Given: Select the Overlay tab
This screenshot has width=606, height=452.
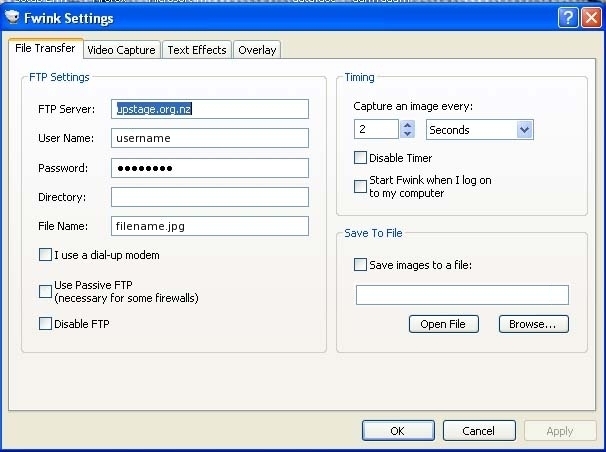Looking at the screenshot, I should (257, 50).
